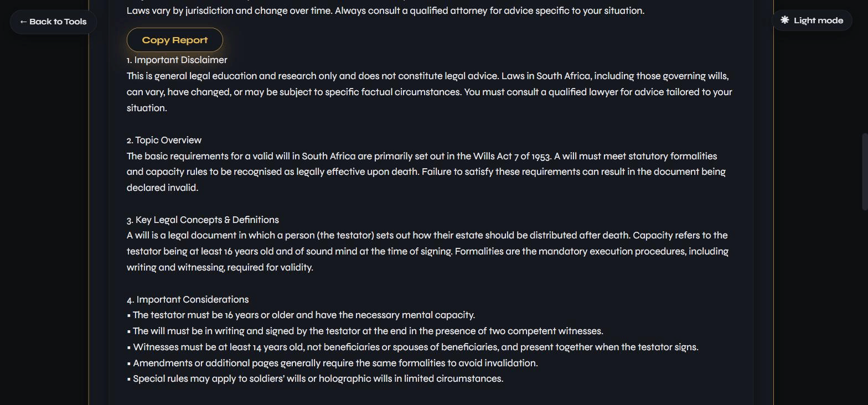Click the bullet about testator being 16 or older
The image size is (868, 405).
[301, 315]
